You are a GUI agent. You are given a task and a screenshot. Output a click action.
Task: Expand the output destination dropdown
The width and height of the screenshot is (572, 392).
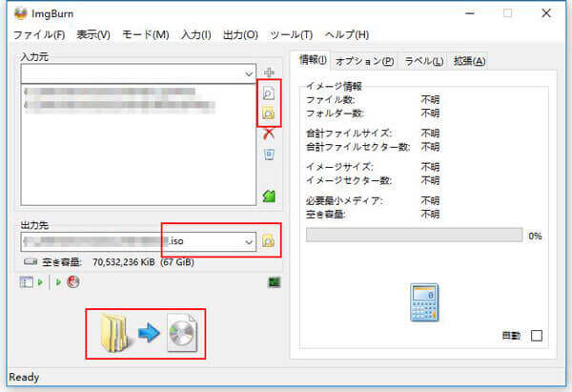(x=249, y=241)
